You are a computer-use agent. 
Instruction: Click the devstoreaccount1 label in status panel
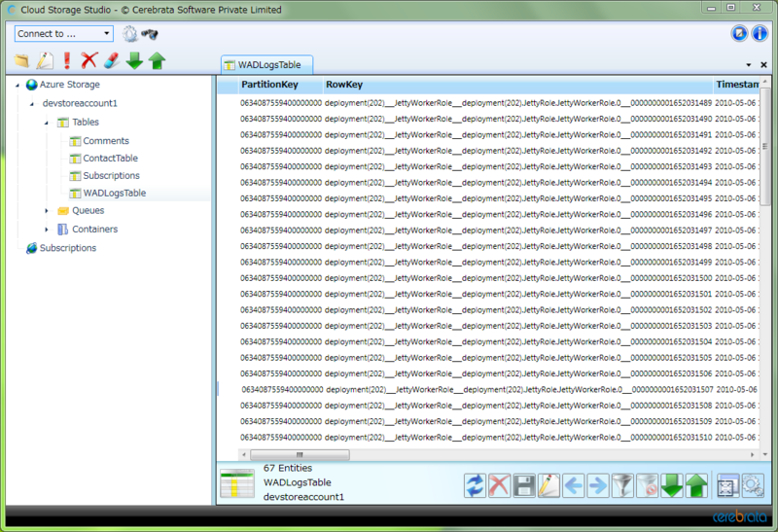(303, 497)
